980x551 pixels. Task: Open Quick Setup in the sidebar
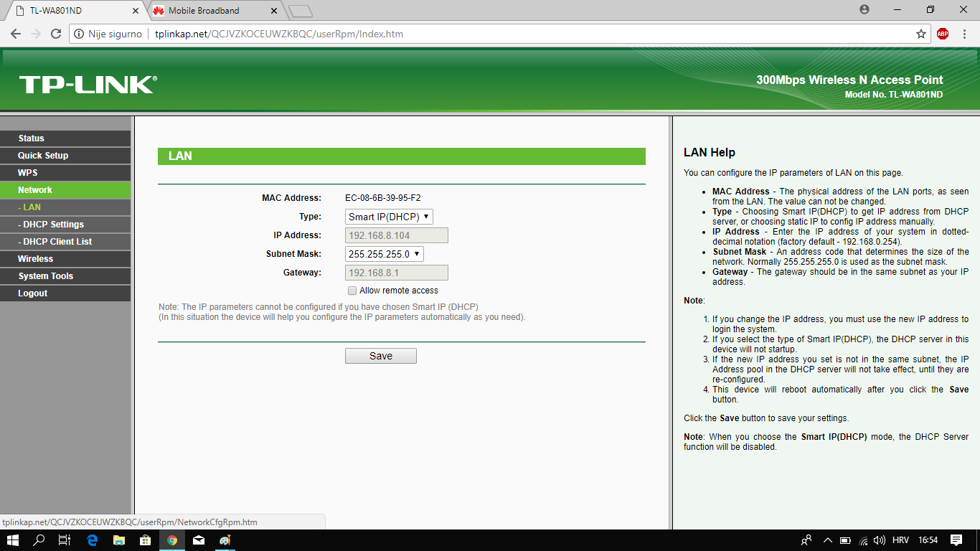[x=65, y=156]
